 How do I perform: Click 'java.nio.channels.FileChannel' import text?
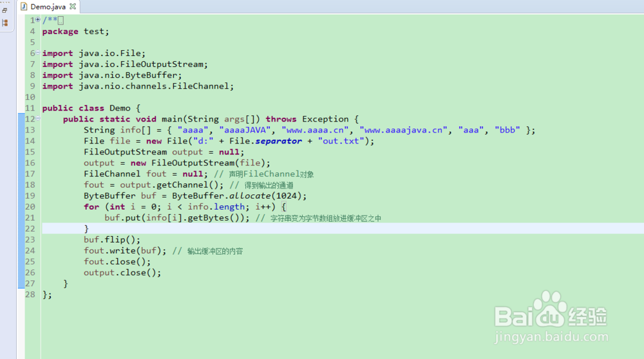coord(154,86)
